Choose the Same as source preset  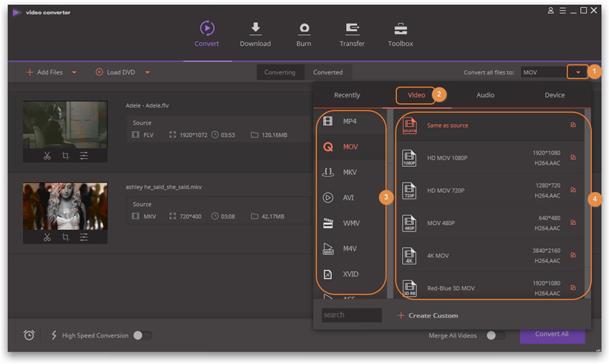coord(489,125)
